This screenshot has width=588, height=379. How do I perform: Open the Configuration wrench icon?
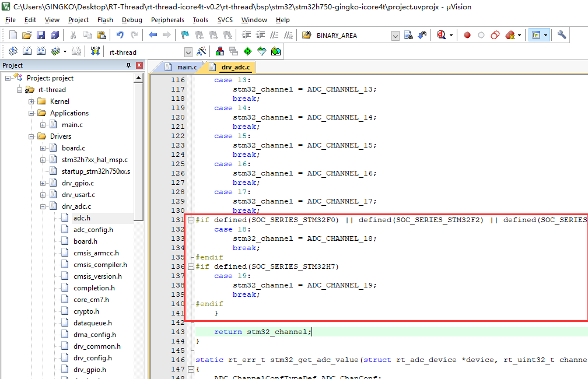click(x=562, y=35)
